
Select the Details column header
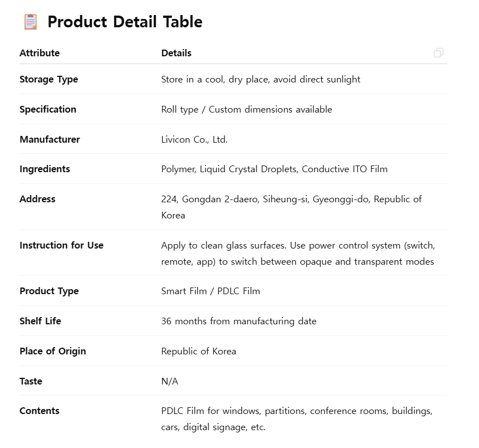(176, 53)
